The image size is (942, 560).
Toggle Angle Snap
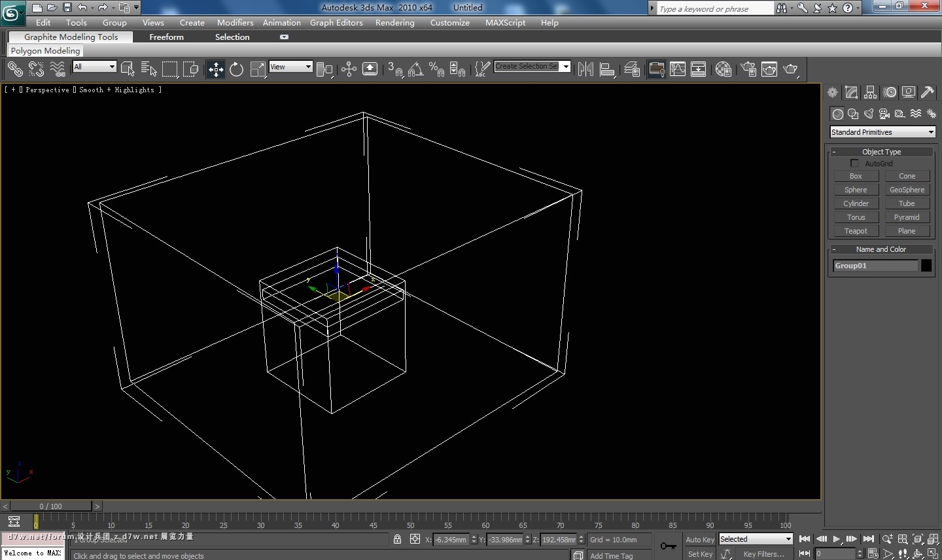(x=416, y=69)
